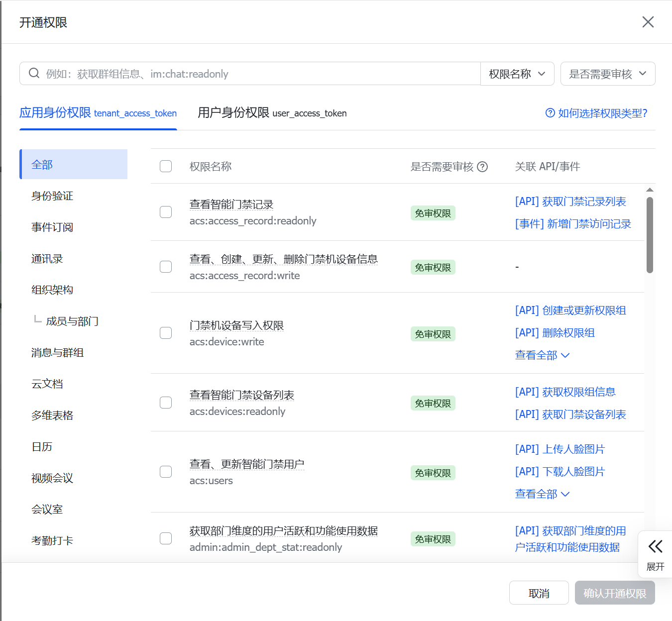The height and width of the screenshot is (621, 672).
Task: Click the help icon beside 是否需要审核 header
Action: click(482, 167)
